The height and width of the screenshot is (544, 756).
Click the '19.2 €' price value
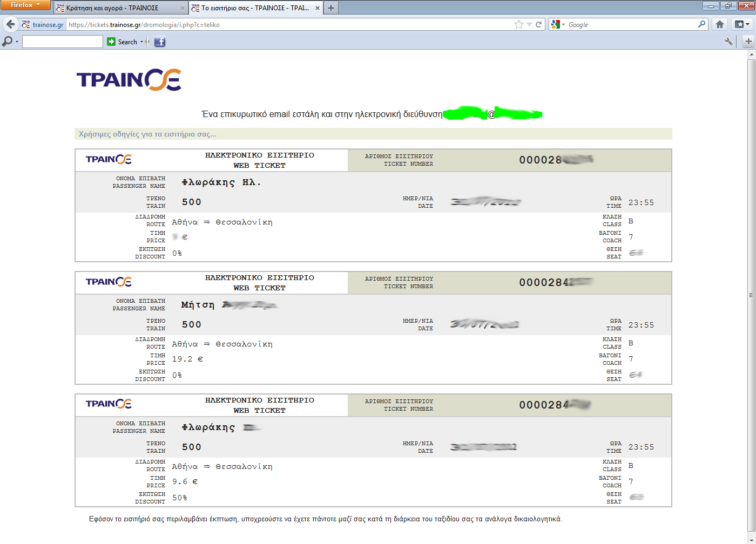tap(187, 359)
